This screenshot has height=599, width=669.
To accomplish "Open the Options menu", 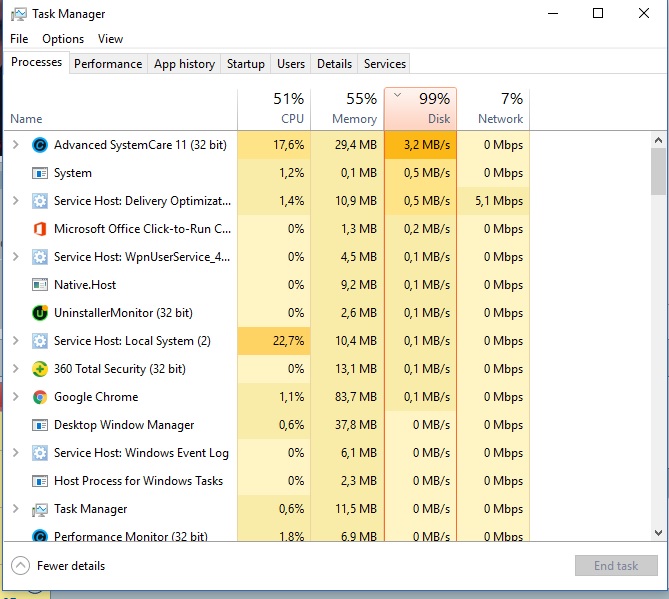I will (x=63, y=39).
